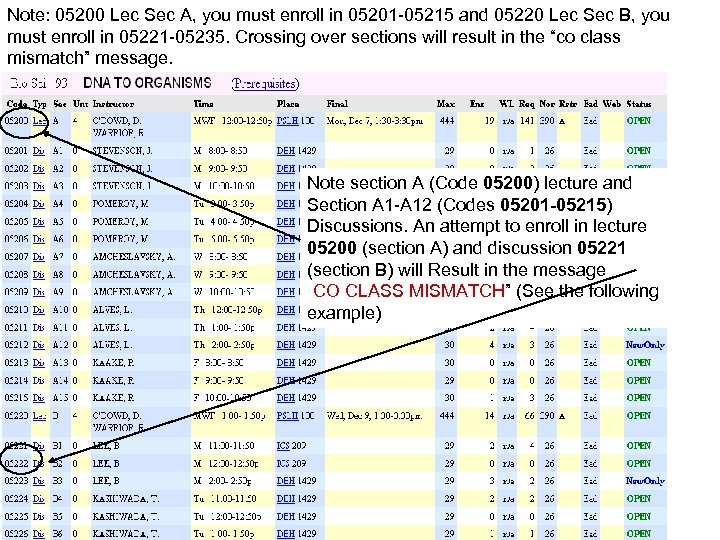Image resolution: width=720 pixels, height=540 pixels.
Task: Open the Dis link in row 05210
Action: click(39, 310)
